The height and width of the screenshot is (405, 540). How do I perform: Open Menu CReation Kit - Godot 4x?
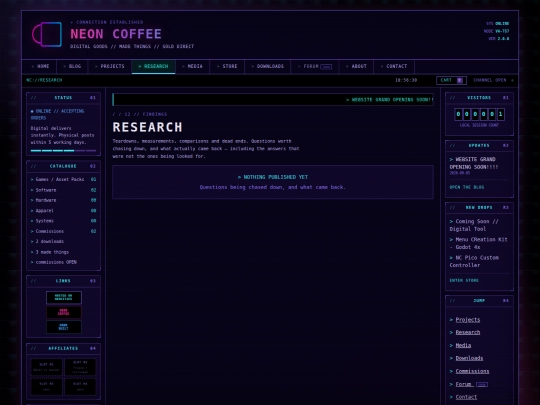478,243
